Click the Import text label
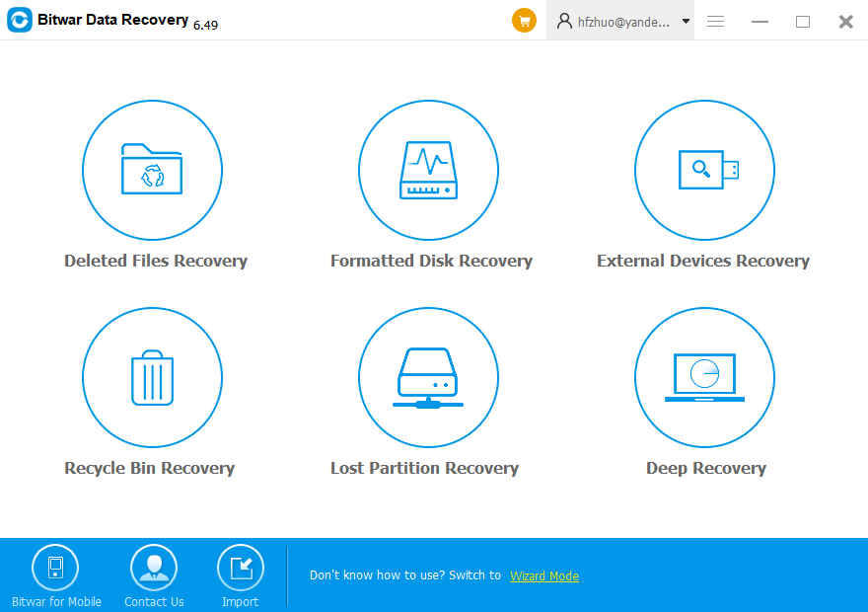 click(241, 601)
